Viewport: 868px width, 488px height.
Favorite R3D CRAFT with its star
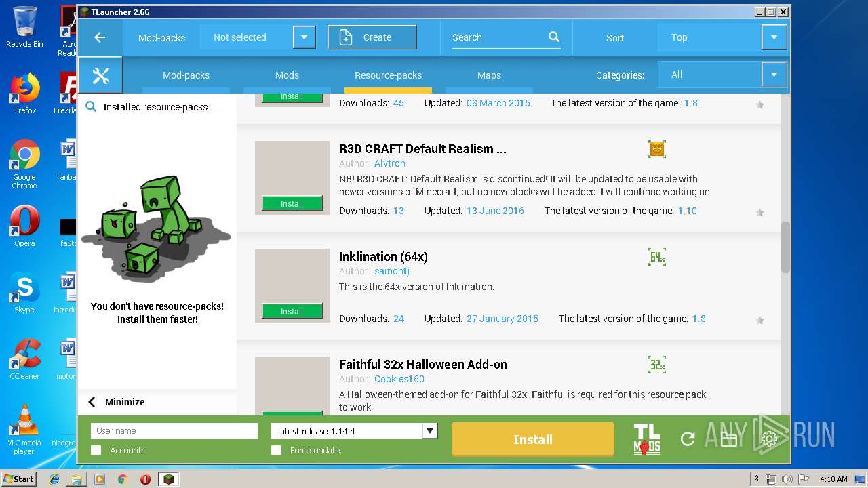click(x=760, y=213)
